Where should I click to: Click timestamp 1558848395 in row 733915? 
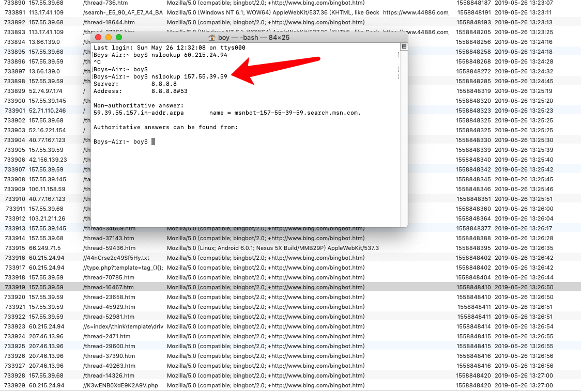tap(473, 248)
